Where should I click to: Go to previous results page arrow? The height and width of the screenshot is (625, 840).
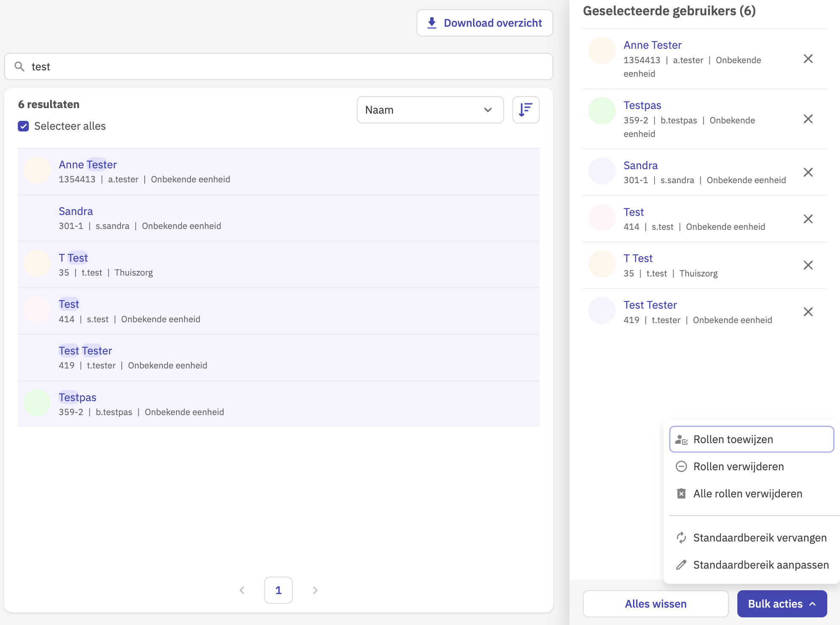242,590
